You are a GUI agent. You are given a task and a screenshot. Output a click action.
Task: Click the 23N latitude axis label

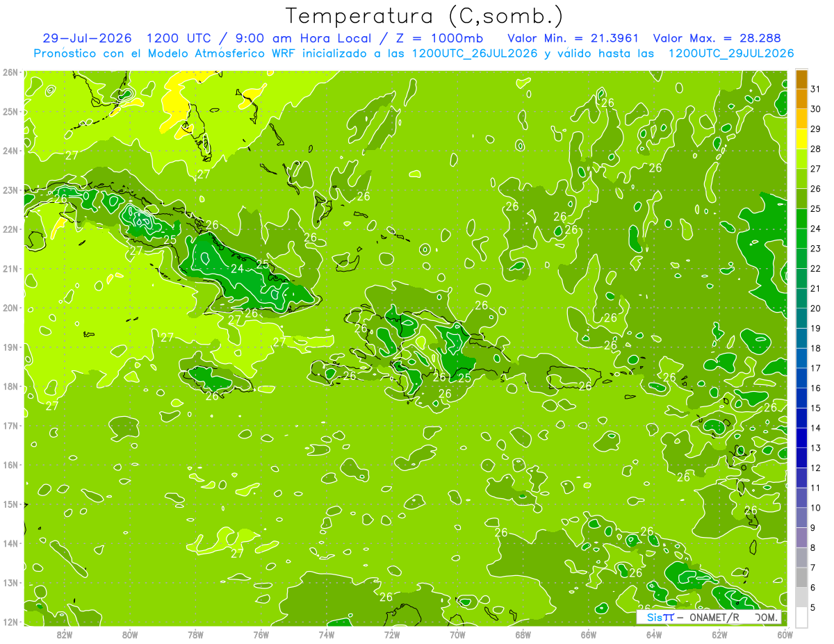point(10,190)
